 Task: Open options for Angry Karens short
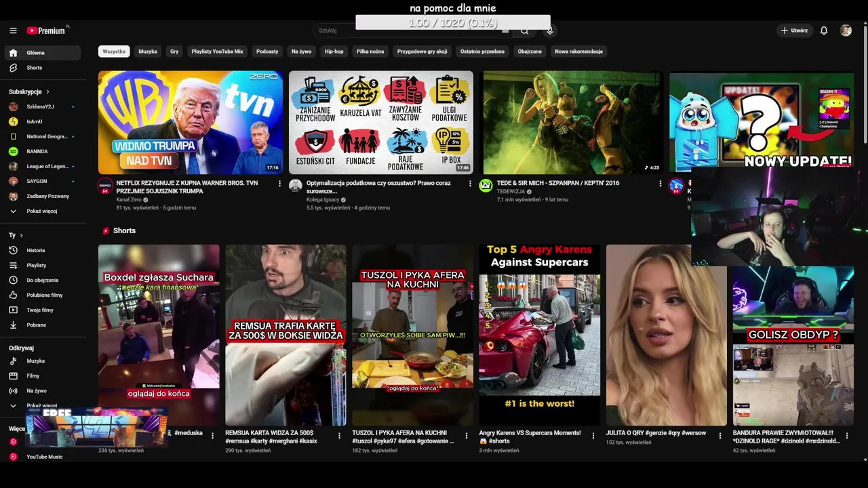pos(593,436)
